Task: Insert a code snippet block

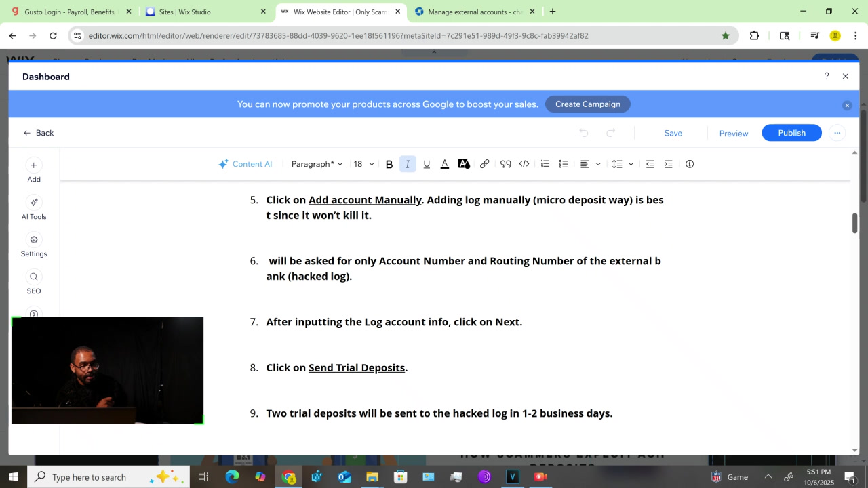Action: 524,164
